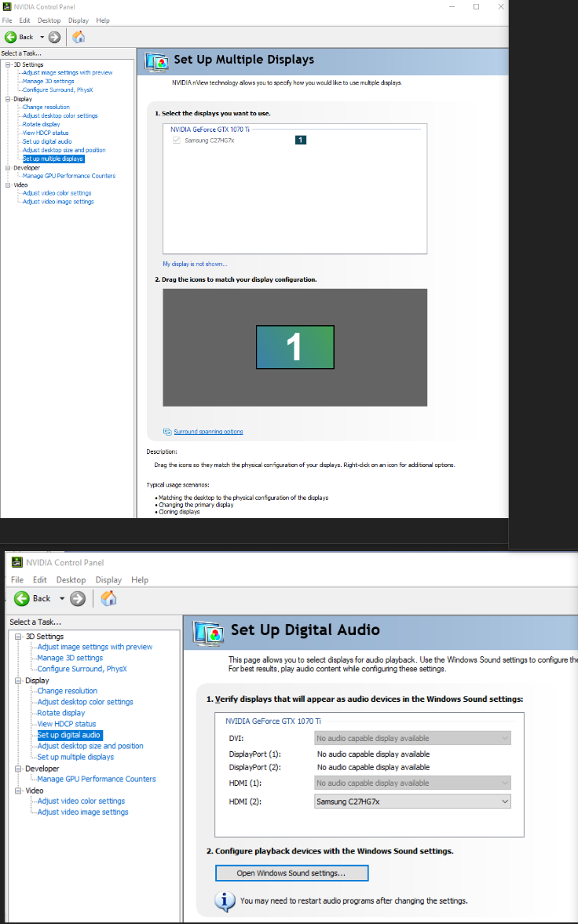
Task: Open Back history dropdown in bottom window
Action: [x=62, y=599]
